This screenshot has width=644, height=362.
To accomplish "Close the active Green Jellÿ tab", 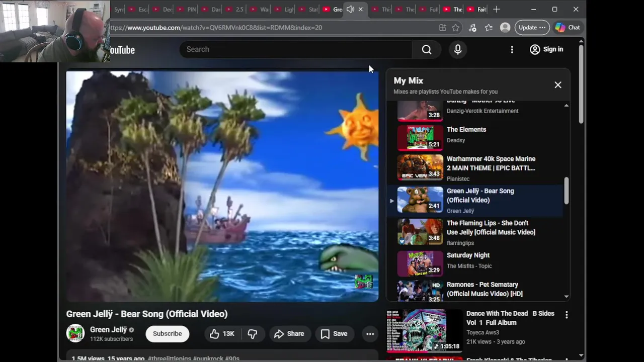I will click(360, 9).
